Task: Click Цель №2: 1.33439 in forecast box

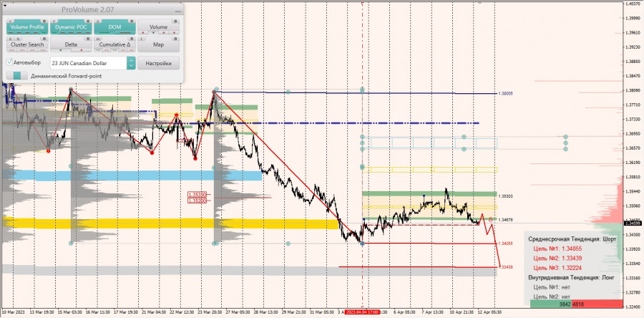Action: pyautogui.click(x=557, y=258)
